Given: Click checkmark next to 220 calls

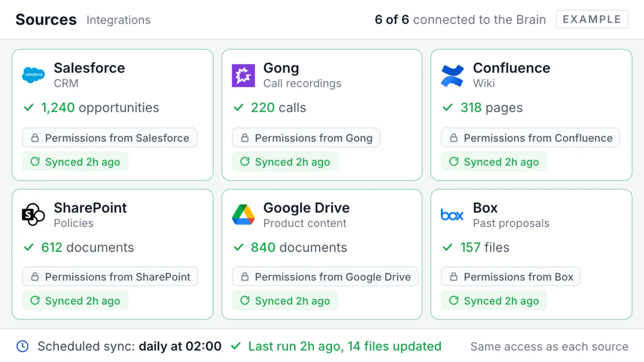Looking at the screenshot, I should point(239,107).
